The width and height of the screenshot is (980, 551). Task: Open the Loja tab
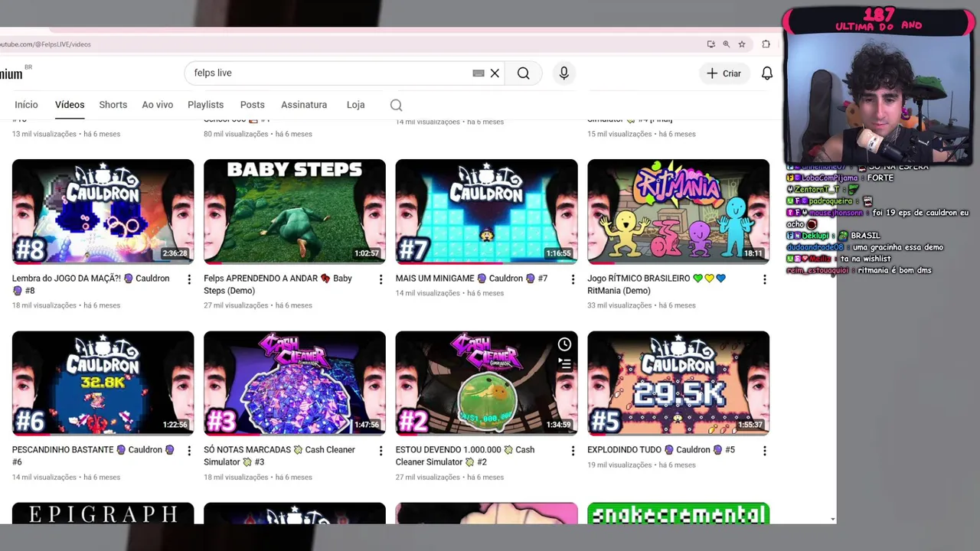(x=356, y=105)
